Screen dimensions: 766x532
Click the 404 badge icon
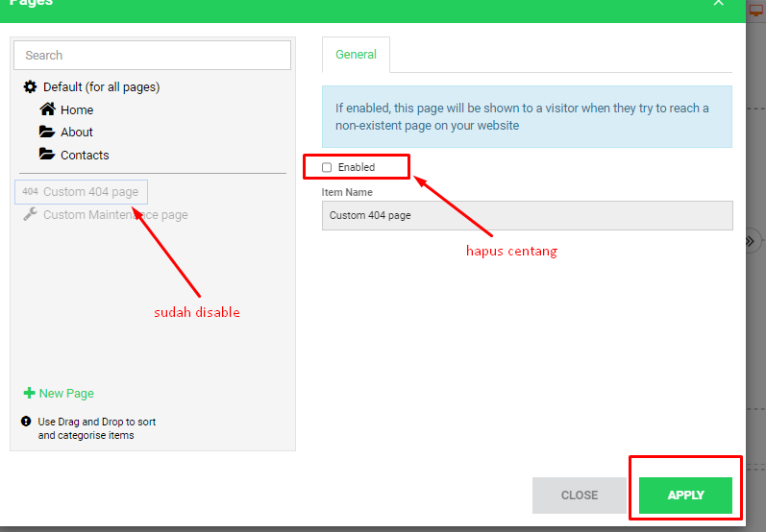30,192
